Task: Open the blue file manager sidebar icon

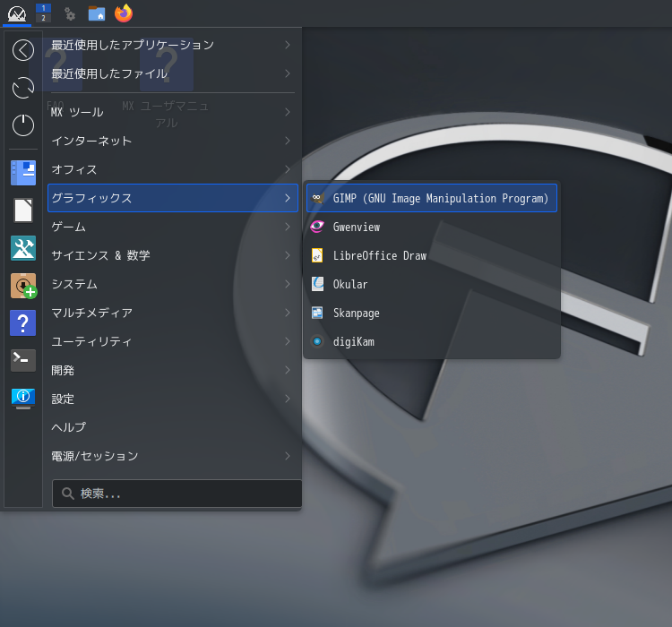Action: (23, 173)
